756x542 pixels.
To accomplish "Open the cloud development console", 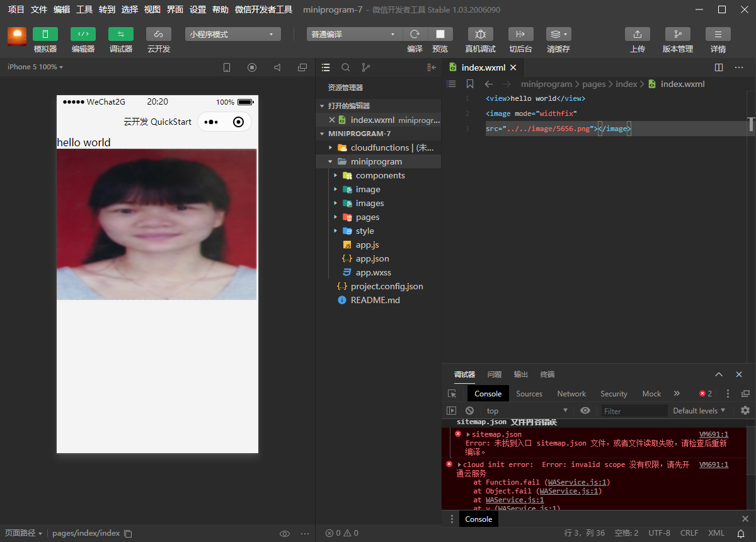I will pos(158,34).
